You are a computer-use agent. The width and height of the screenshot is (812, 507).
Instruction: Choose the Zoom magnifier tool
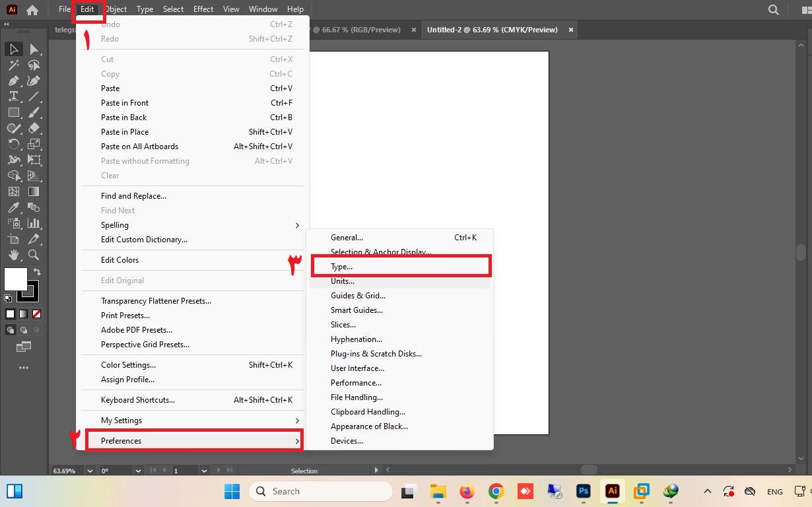coord(34,255)
